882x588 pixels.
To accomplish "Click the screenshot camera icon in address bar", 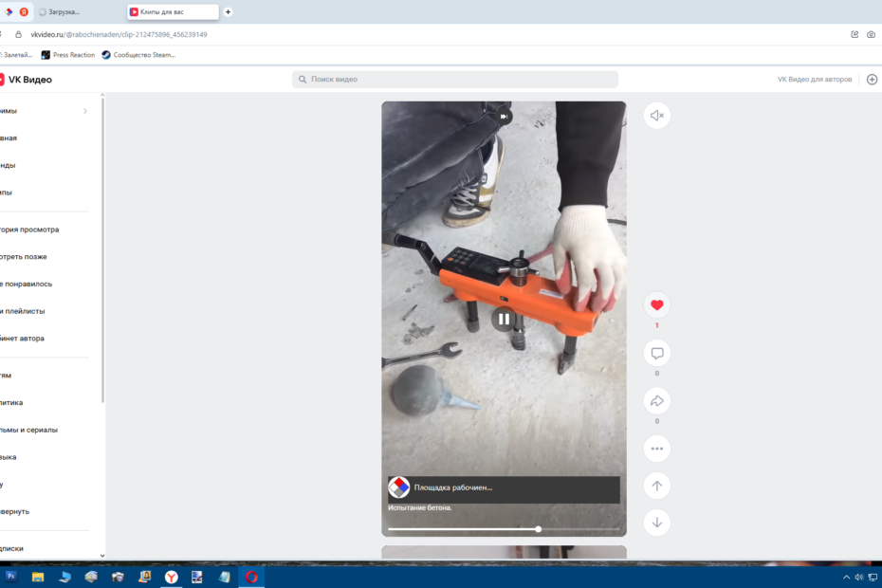I will tap(871, 34).
